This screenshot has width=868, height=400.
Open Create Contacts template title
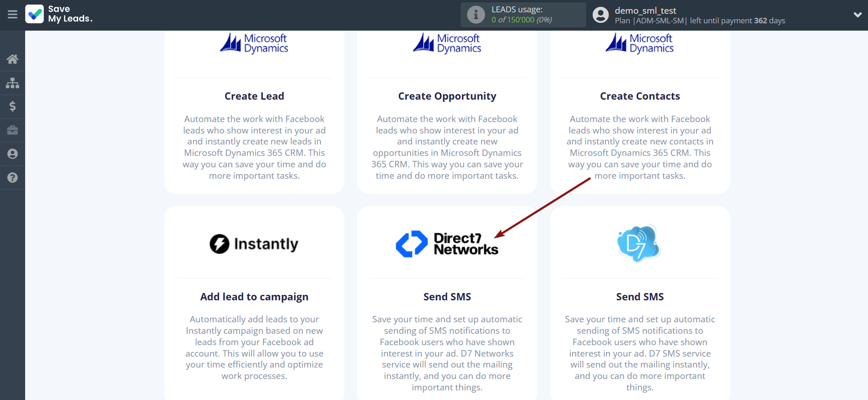(640, 96)
